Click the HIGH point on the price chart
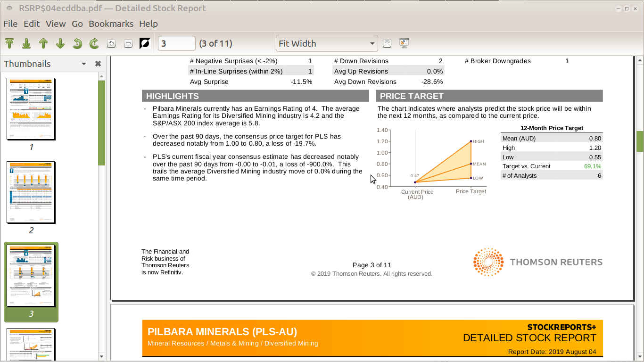 click(x=471, y=141)
